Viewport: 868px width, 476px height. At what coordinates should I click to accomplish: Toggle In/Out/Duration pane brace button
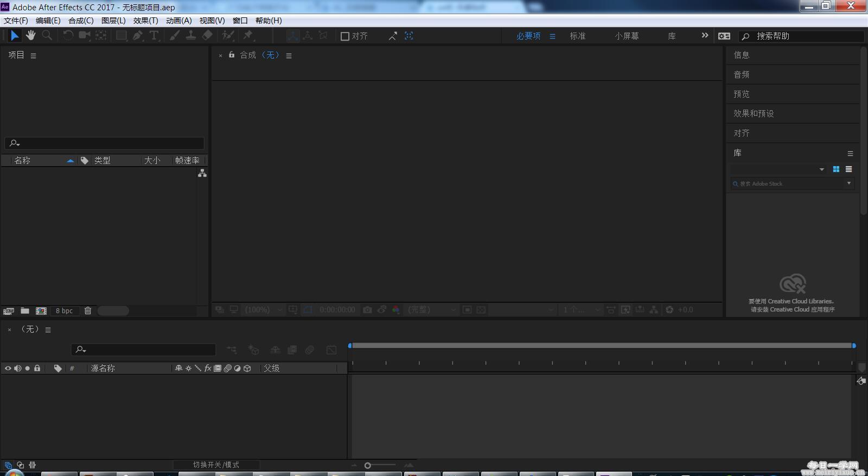33,465
